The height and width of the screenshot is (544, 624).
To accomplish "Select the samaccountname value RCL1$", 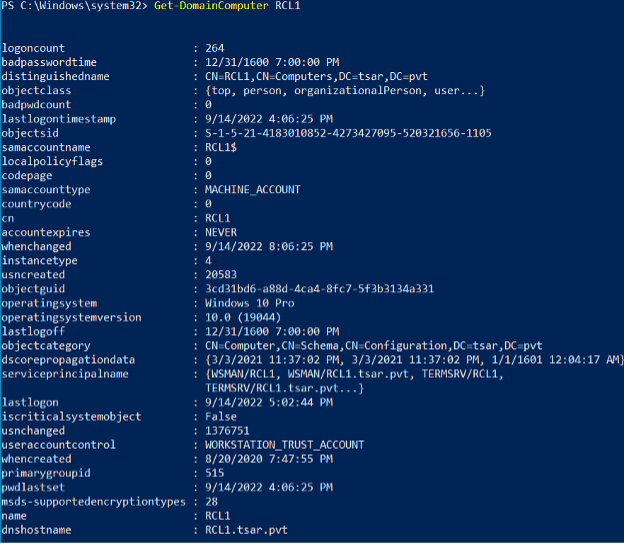I will pos(221,147).
